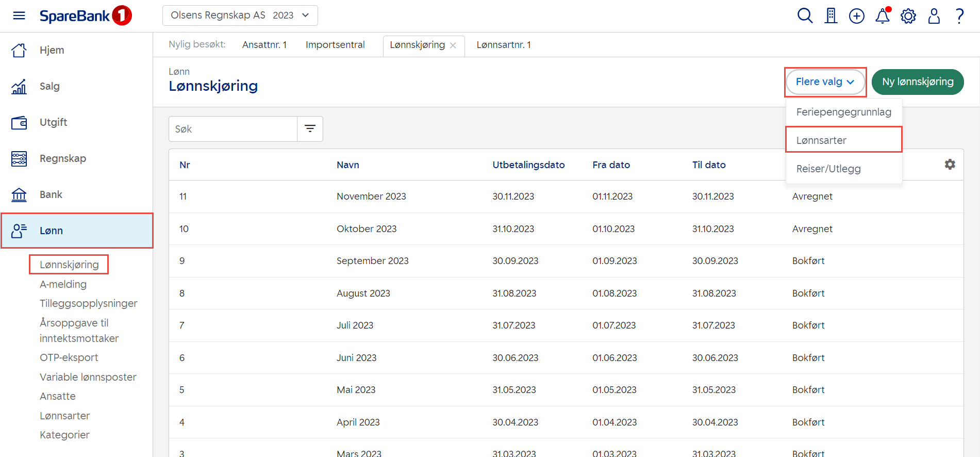980x457 pixels.
Task: Click the help question mark icon
Action: click(x=959, y=16)
